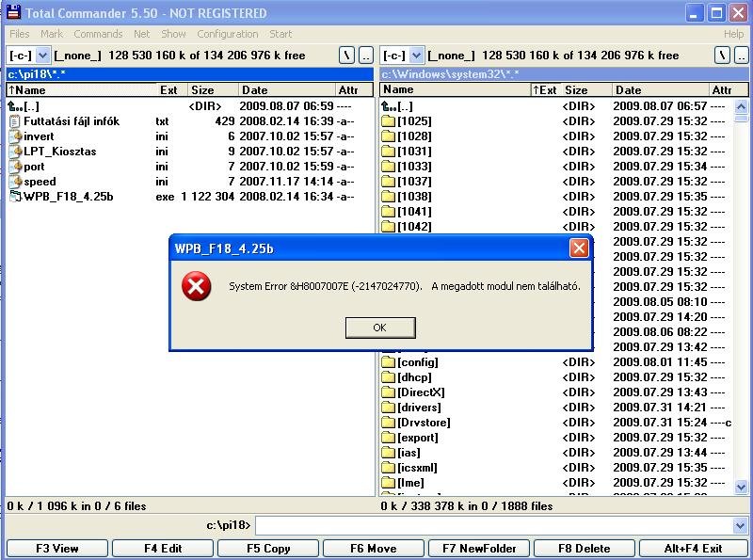The height and width of the screenshot is (560, 753).
Task: Go to parent directory button in right panel
Action: [x=741, y=56]
